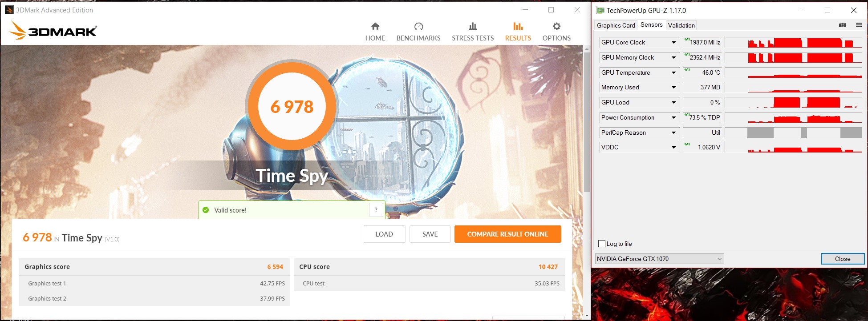Click the VDDC history graph
Image resolution: width=868 pixels, height=321 pixels.
pos(793,148)
